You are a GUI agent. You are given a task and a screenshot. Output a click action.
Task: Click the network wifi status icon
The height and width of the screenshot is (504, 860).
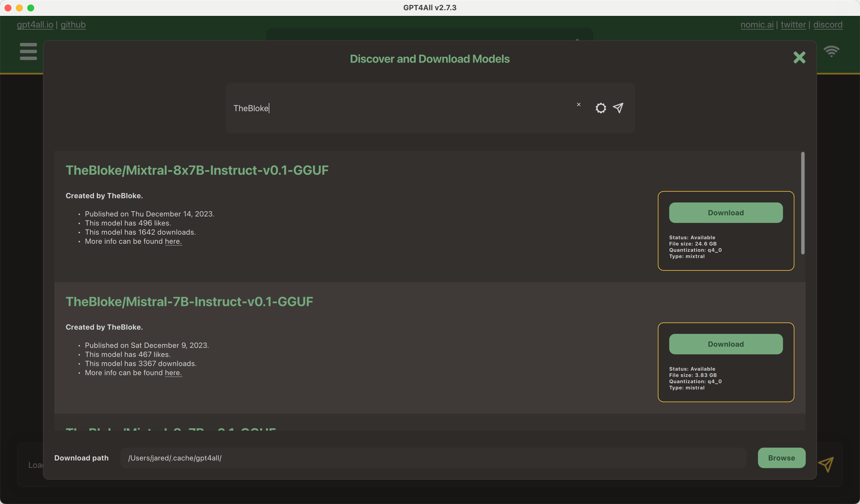[831, 51]
